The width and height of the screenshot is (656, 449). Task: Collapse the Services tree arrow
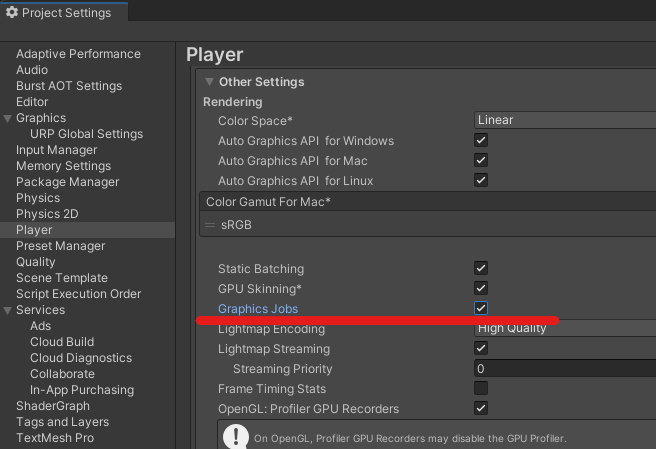7,310
